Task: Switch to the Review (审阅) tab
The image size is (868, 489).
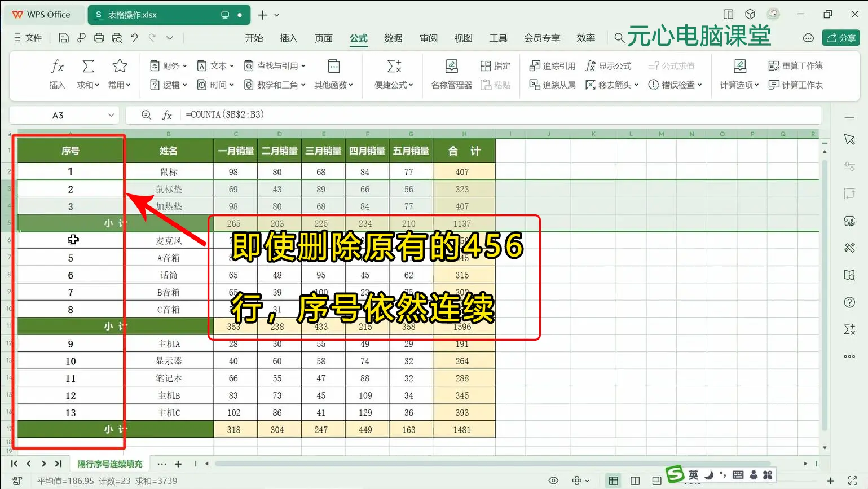Action: coord(429,38)
